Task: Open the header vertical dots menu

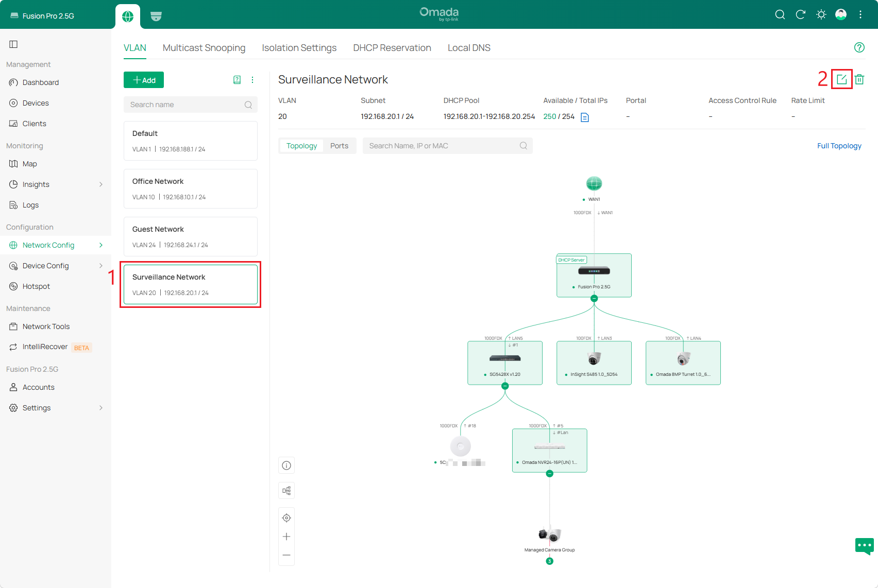Action: (x=860, y=14)
